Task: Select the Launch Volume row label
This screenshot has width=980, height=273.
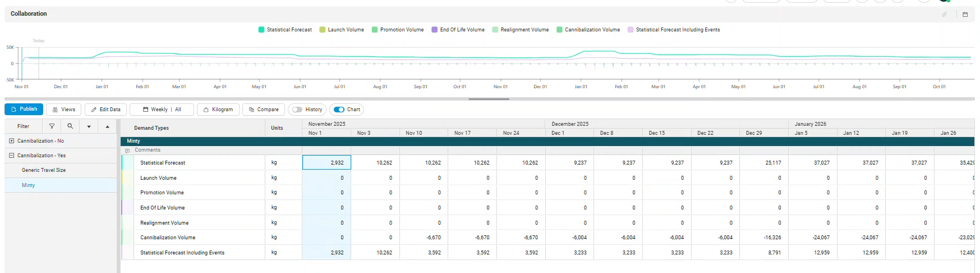Action: point(158,178)
